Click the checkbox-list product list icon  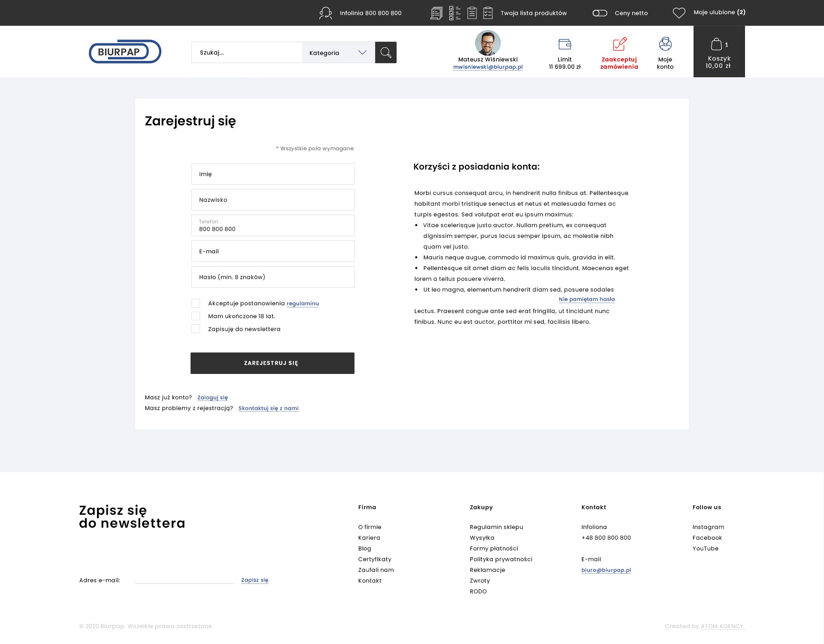[454, 13]
